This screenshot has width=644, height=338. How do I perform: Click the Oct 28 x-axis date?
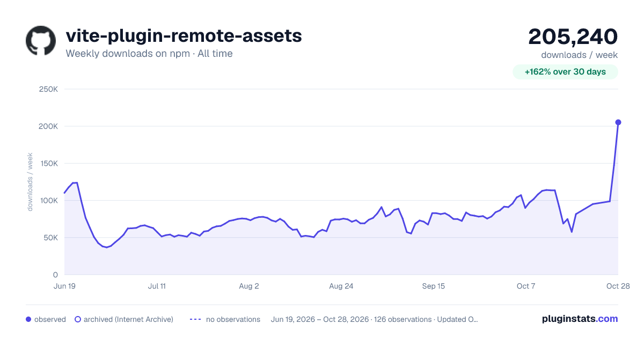coord(618,286)
